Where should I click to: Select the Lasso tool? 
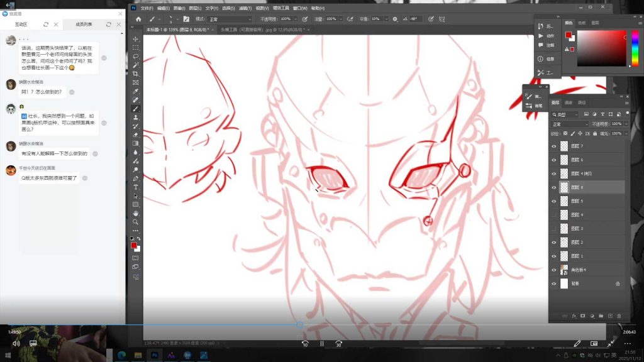coord(136,56)
